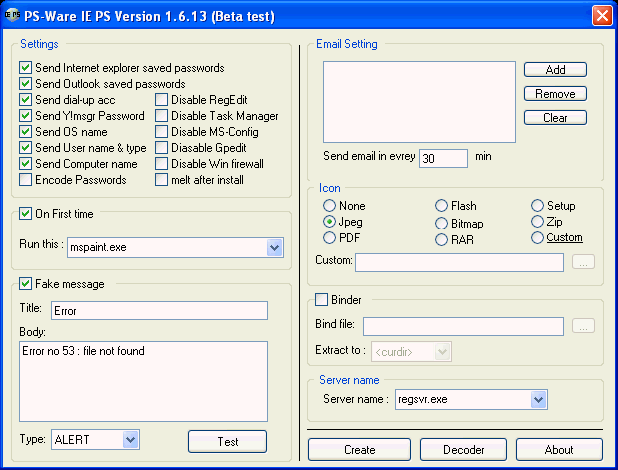Toggle the Fake message checkbox

coord(26,284)
